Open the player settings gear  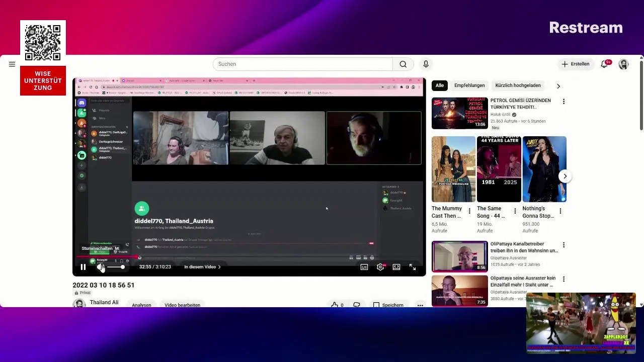tap(380, 267)
